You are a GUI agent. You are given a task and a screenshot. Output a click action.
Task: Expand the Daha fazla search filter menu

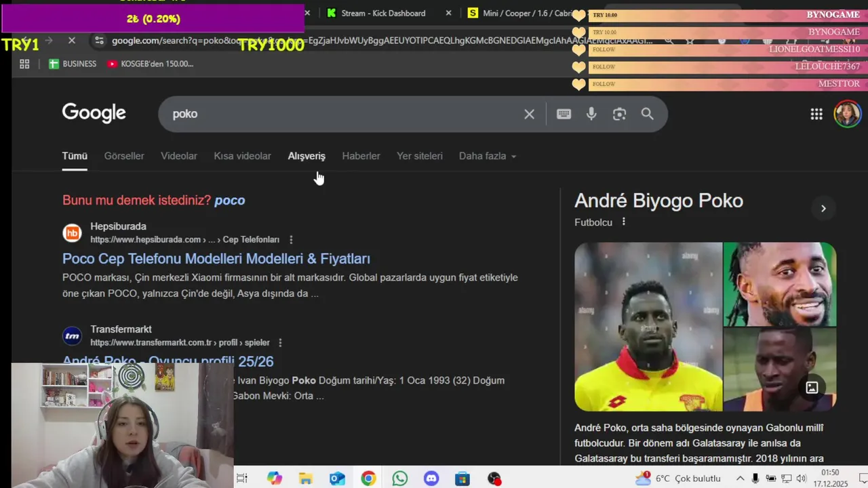coord(488,156)
